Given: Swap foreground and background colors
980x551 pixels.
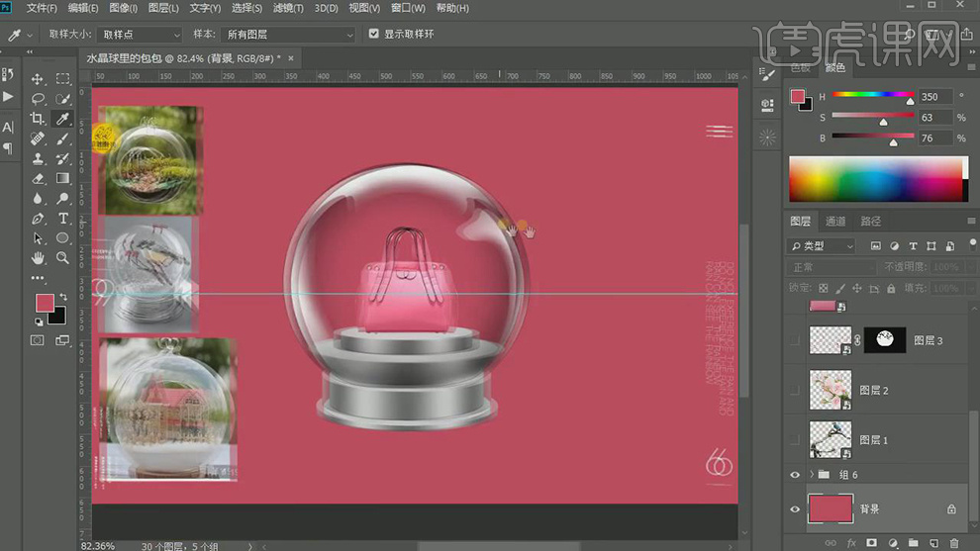Looking at the screenshot, I should point(63,297).
